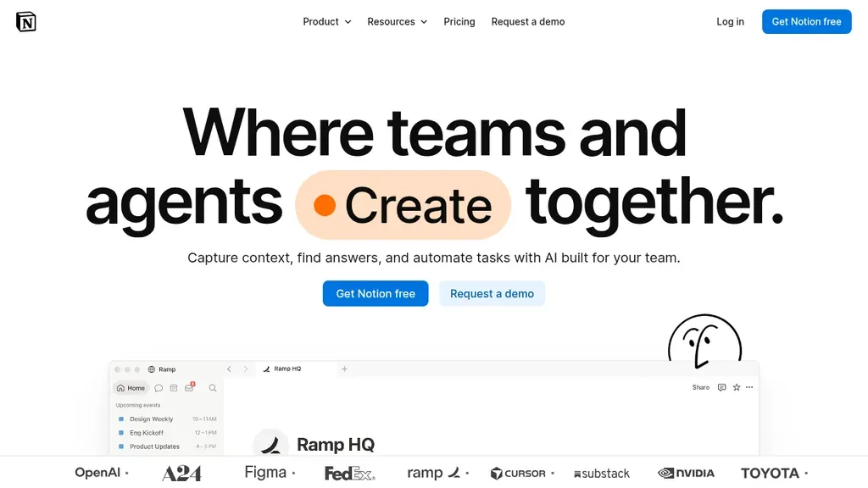Click Share in the mockup toolbar
The width and height of the screenshot is (868, 488).
point(701,387)
